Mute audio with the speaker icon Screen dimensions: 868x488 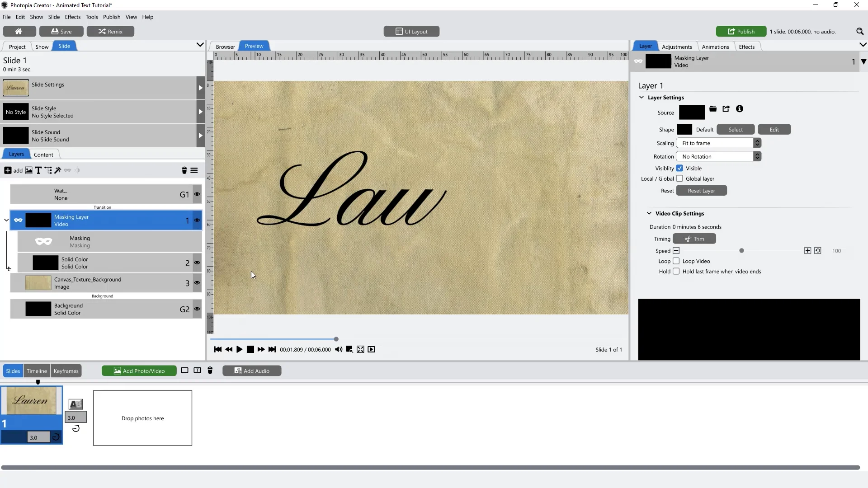tap(339, 349)
